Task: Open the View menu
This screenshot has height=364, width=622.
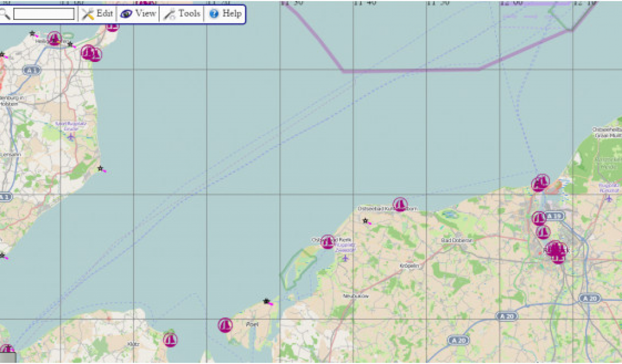Action: [138, 14]
